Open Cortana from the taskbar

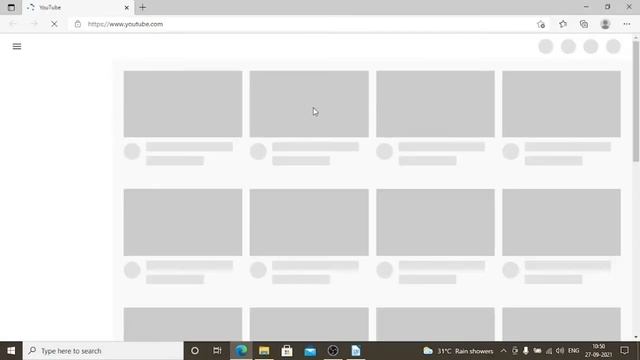pyautogui.click(x=195, y=351)
